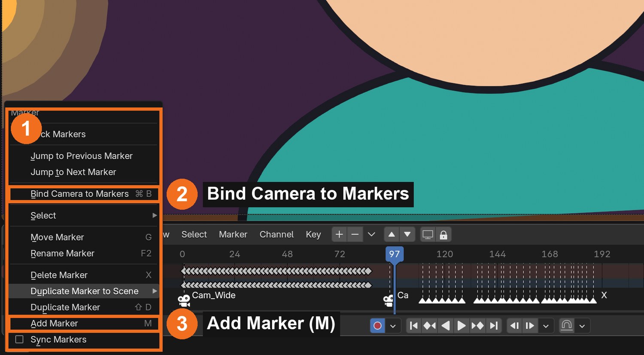This screenshot has height=355, width=644.
Task: Jump to the end frame
Action: (494, 326)
